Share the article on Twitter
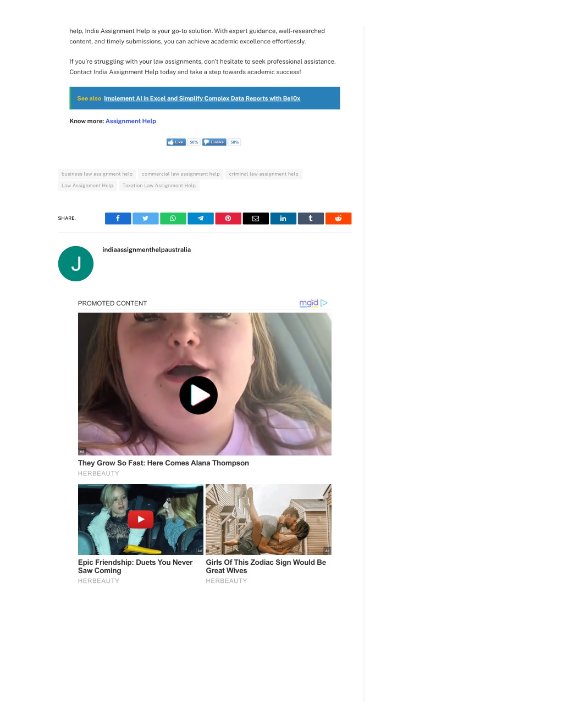Viewport: 563px width, 728px height. [x=145, y=219]
